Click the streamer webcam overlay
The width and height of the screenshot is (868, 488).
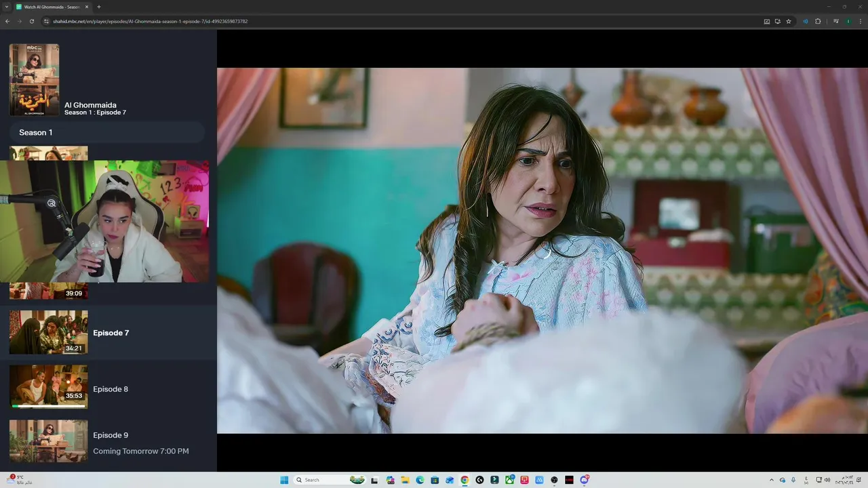pos(104,222)
